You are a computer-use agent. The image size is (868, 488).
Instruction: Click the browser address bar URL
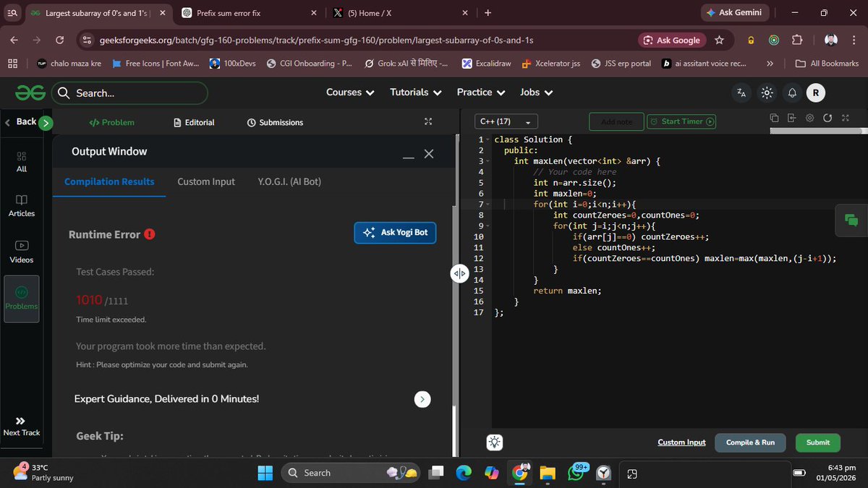(x=315, y=40)
